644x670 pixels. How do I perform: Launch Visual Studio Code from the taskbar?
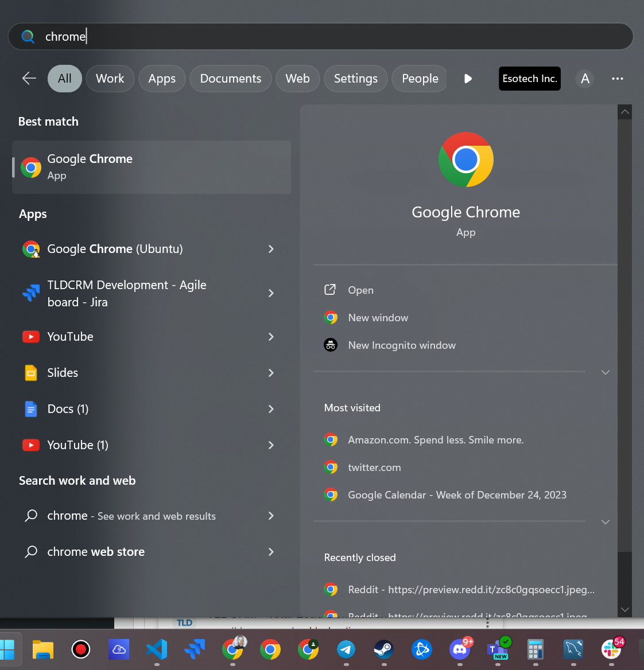(157, 649)
